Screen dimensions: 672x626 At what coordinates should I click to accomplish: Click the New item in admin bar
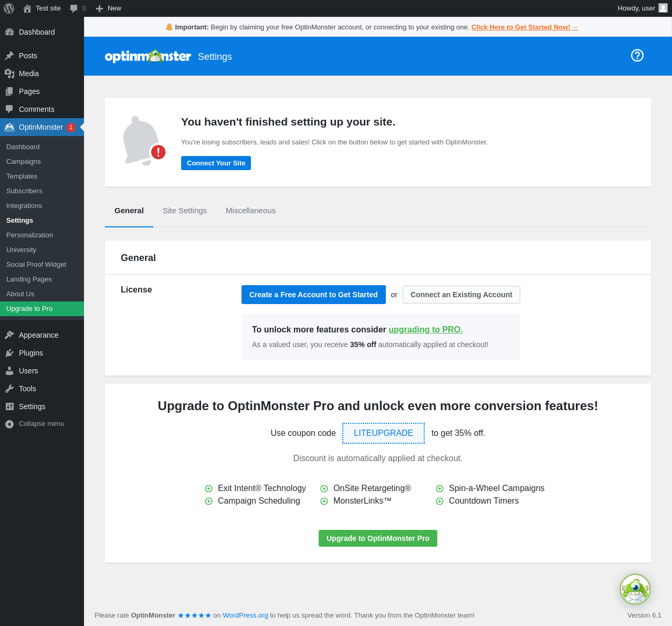pyautogui.click(x=109, y=8)
